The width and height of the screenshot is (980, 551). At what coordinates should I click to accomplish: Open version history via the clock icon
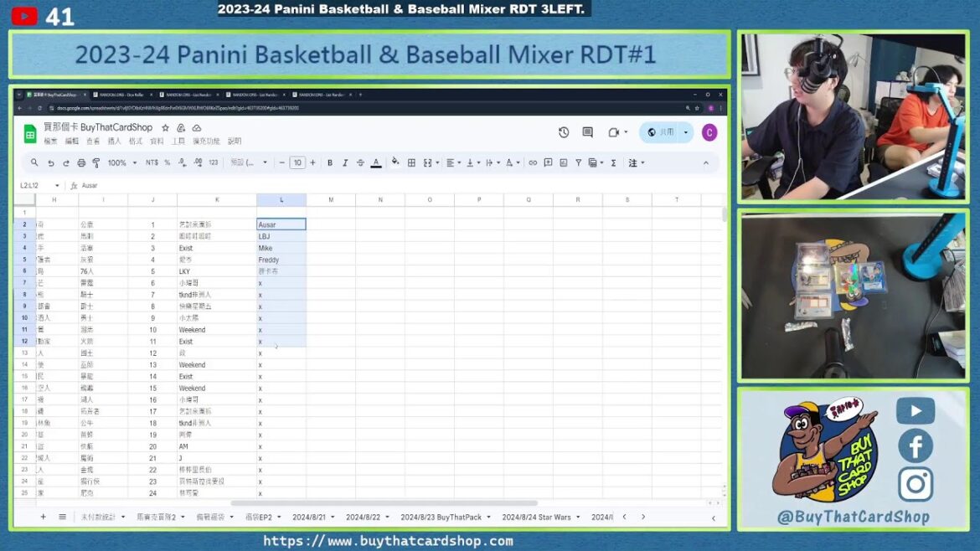[562, 132]
